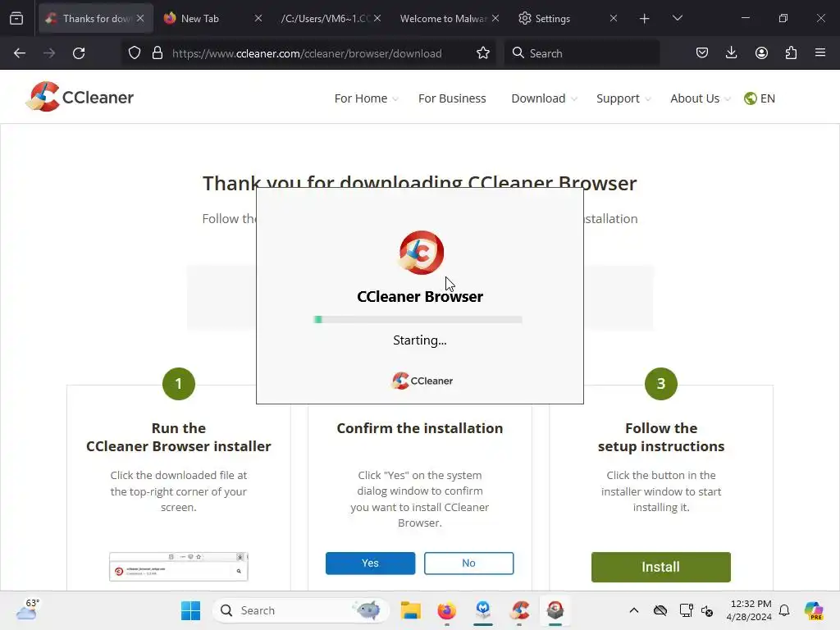The height and width of the screenshot is (630, 840).
Task: List all tabs with the chevron dropdown
Action: 677,18
